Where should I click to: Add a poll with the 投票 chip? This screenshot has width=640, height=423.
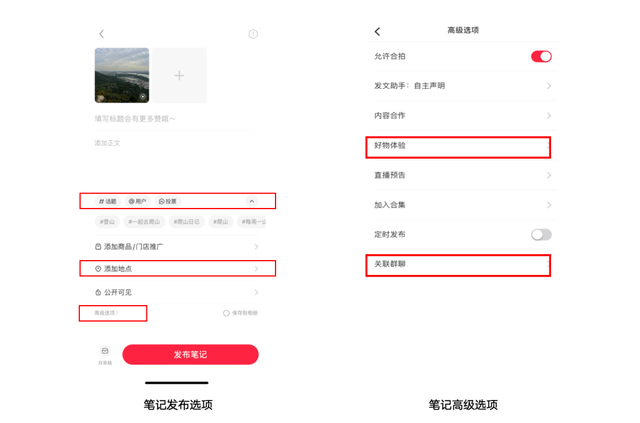(168, 201)
